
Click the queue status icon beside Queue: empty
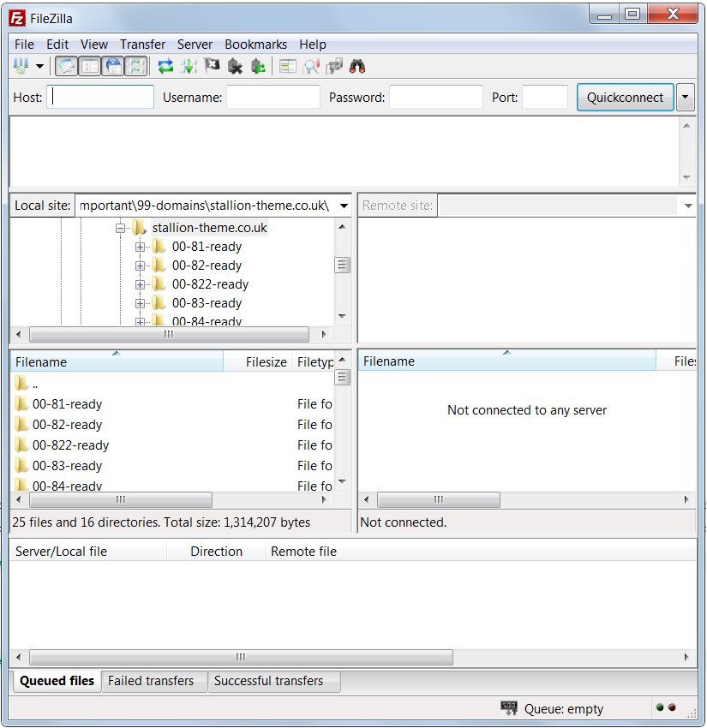tap(509, 708)
